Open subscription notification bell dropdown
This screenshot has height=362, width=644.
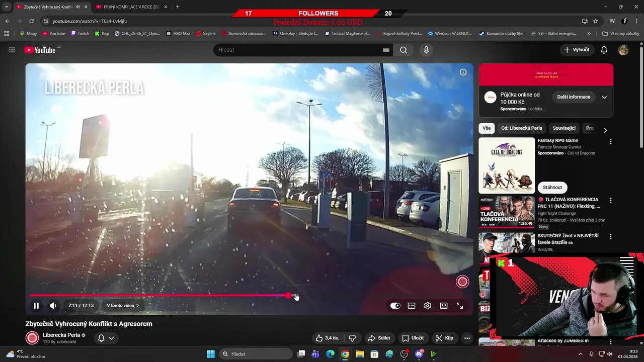click(x=106, y=338)
